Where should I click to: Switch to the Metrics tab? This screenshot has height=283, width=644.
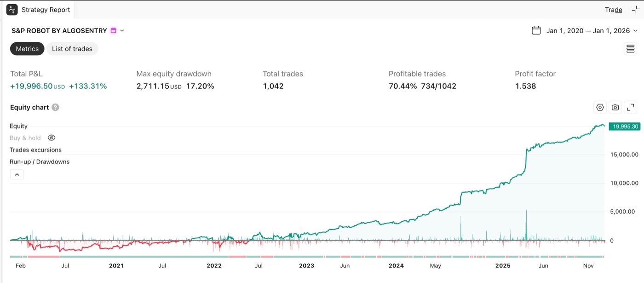27,49
